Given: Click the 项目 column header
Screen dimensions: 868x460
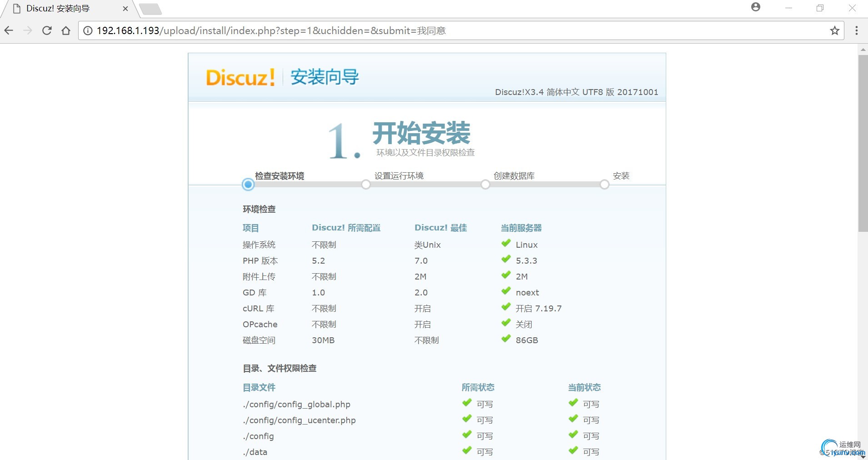Looking at the screenshot, I should tap(251, 228).
